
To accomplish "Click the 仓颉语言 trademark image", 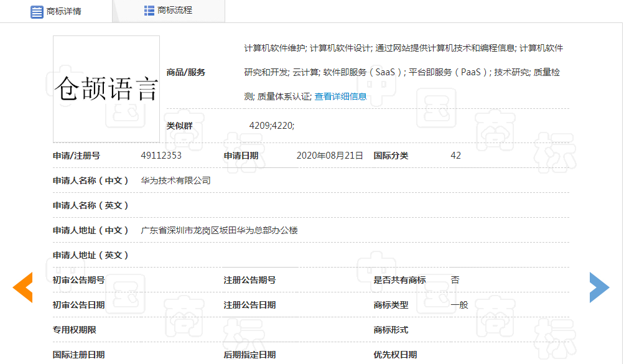I will pyautogui.click(x=106, y=89).
